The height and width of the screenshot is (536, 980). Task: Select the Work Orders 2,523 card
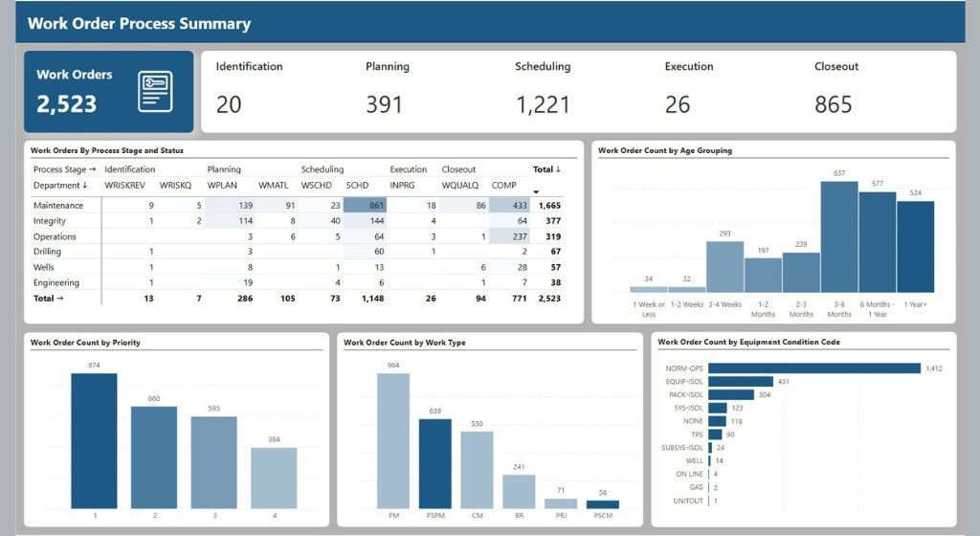(x=109, y=92)
